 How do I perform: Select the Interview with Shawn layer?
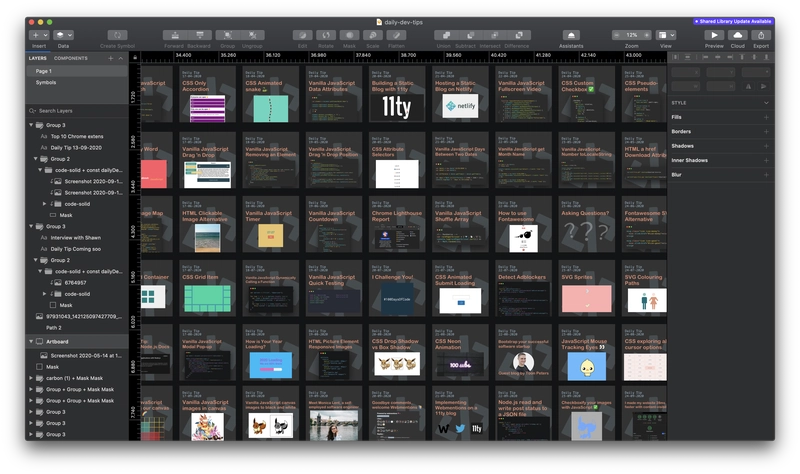click(x=74, y=237)
